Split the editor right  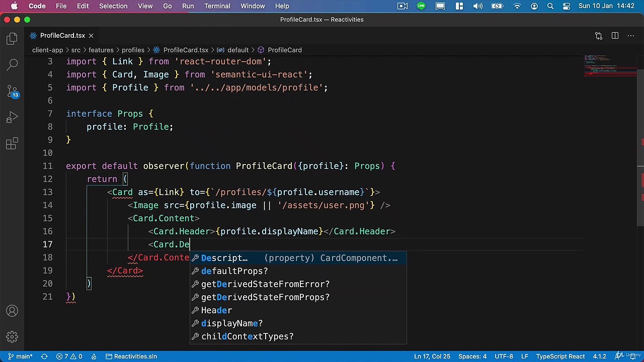tap(615, 36)
